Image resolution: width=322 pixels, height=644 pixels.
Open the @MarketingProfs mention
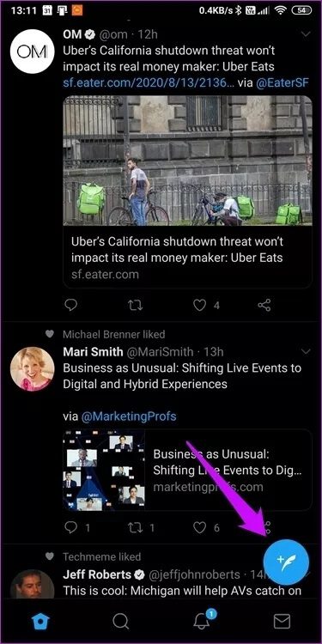coord(129,416)
